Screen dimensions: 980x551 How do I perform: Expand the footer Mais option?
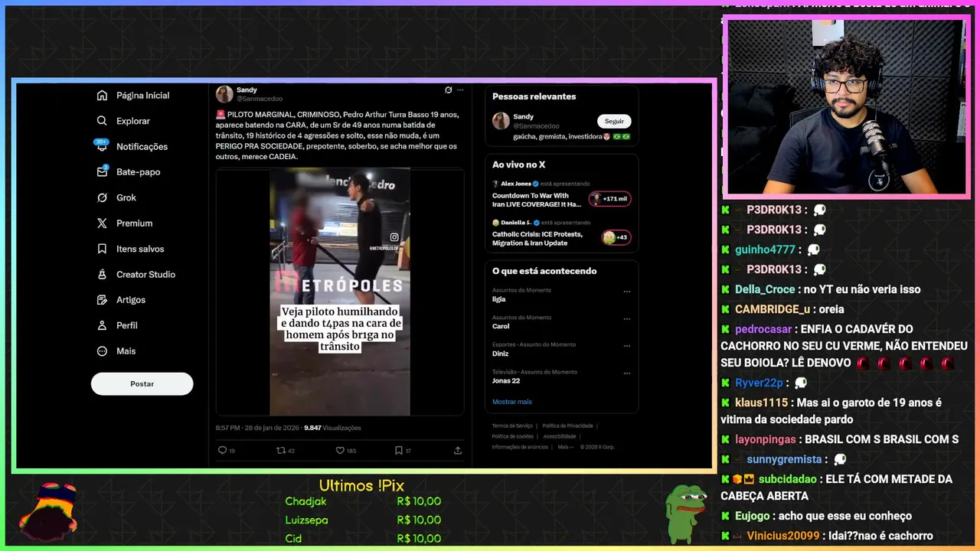[x=565, y=447]
